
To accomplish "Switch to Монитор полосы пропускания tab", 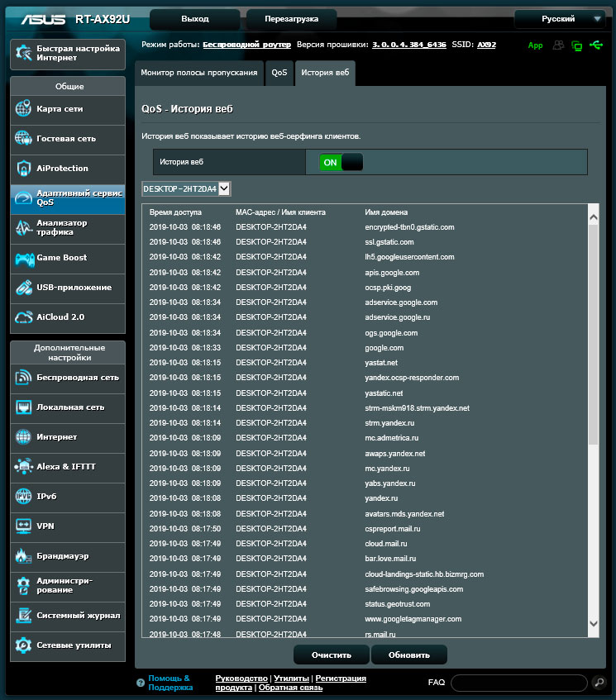I will click(x=199, y=73).
